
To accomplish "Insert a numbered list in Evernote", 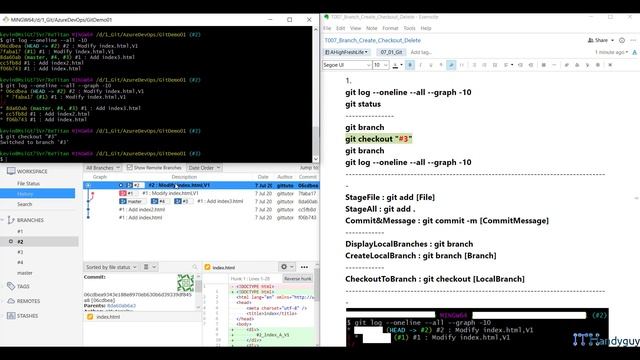I will [484, 65].
